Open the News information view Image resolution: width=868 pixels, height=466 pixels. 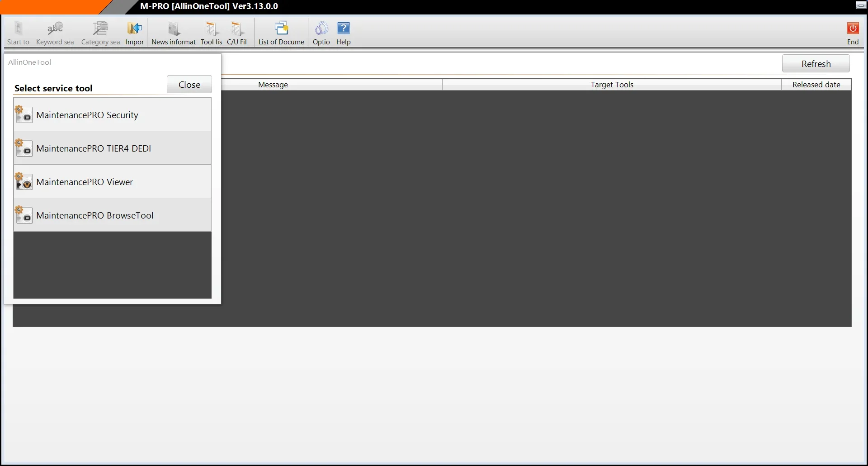tap(174, 33)
